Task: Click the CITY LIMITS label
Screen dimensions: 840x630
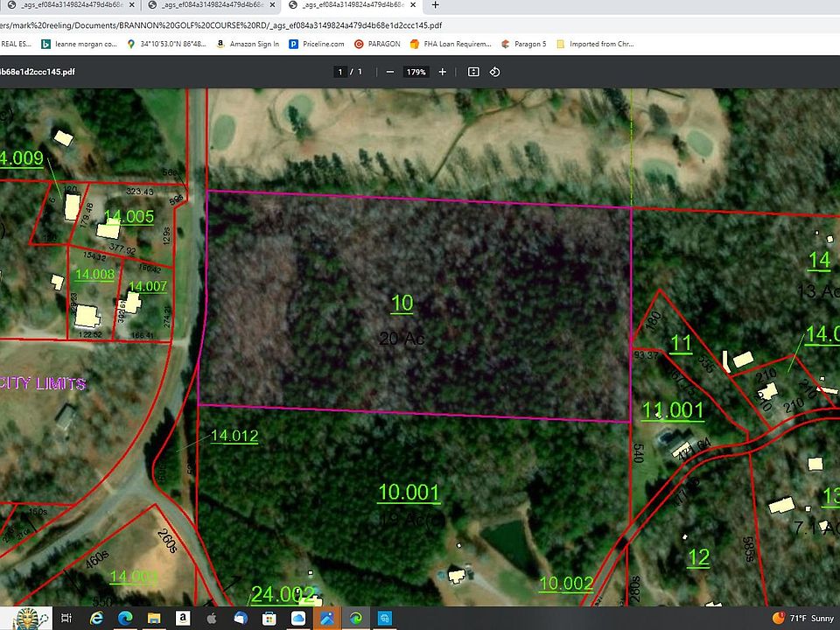Action: coord(43,383)
